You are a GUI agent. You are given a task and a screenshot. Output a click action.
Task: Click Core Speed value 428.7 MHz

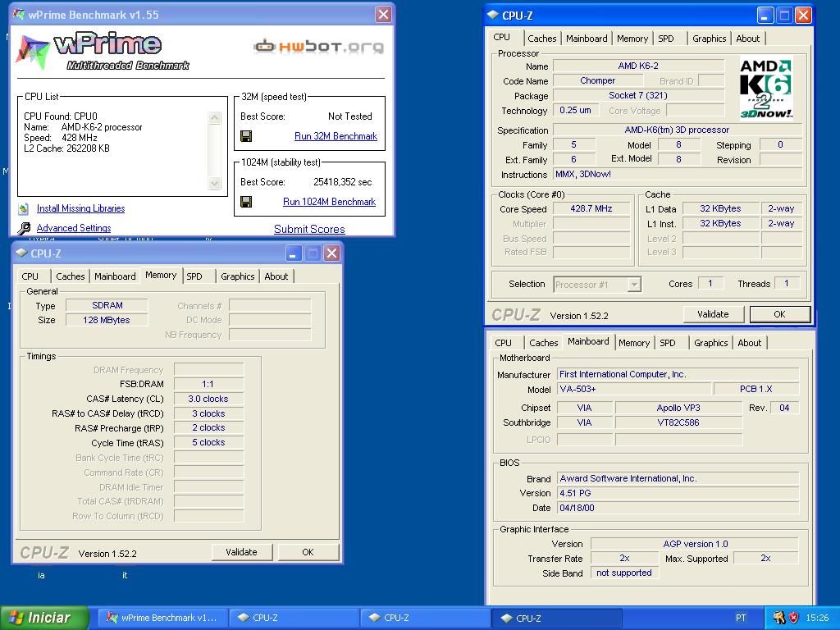pos(591,209)
